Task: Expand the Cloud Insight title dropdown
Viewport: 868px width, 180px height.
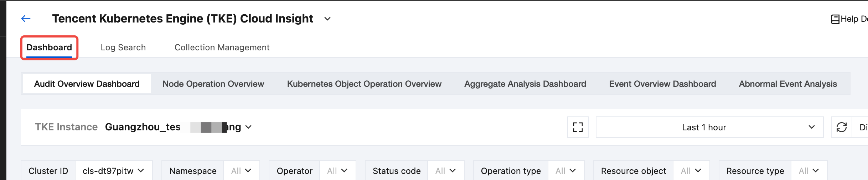Action: [327, 19]
